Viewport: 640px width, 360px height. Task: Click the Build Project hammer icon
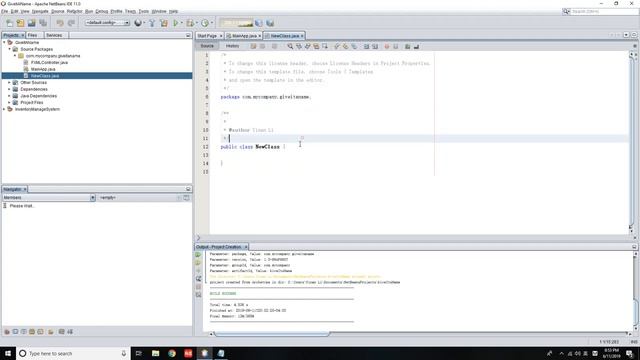tap(152, 23)
